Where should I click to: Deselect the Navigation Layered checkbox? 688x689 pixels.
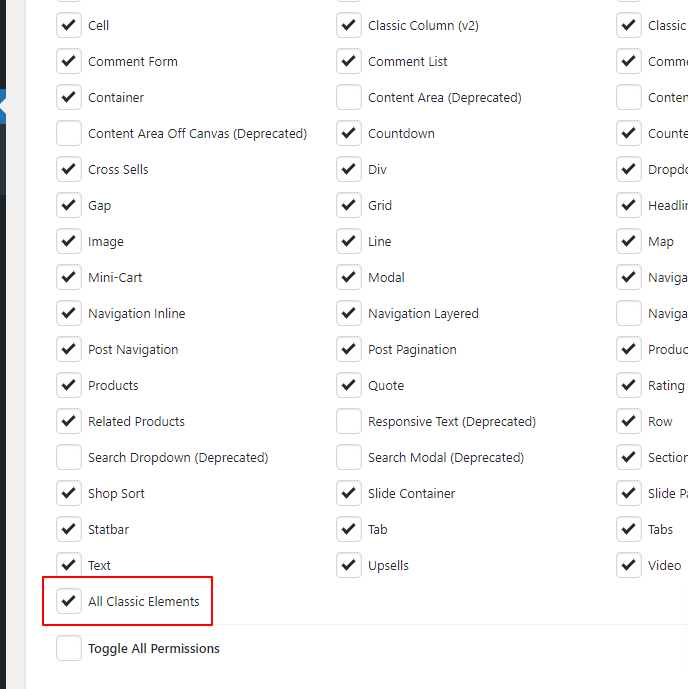pos(349,313)
